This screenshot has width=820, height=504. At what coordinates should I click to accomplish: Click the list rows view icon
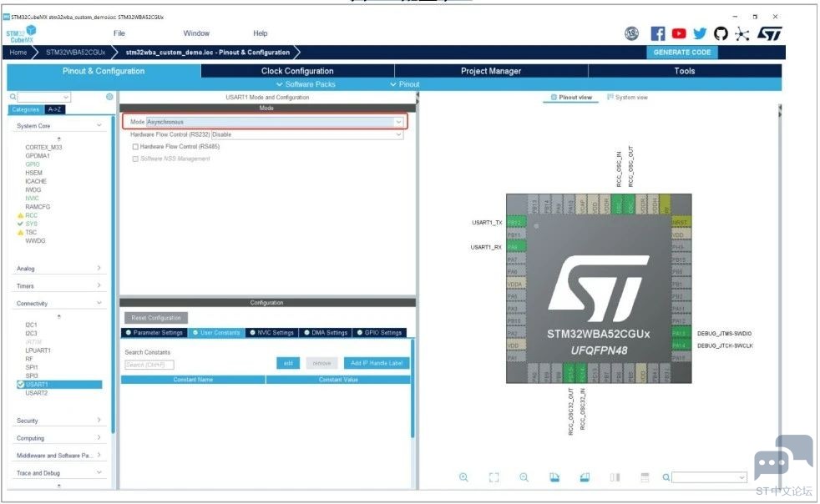645,477
